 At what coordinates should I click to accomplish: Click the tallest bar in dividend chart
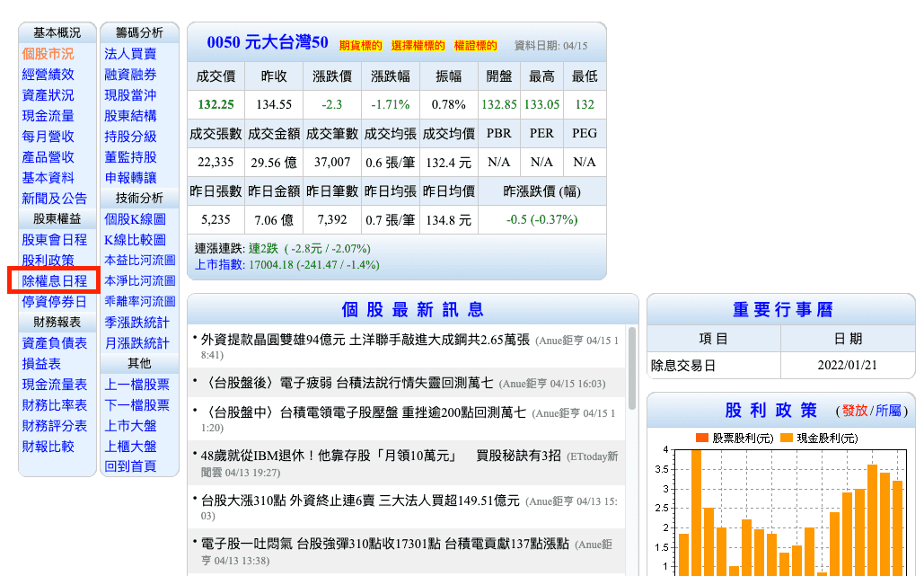click(696, 512)
